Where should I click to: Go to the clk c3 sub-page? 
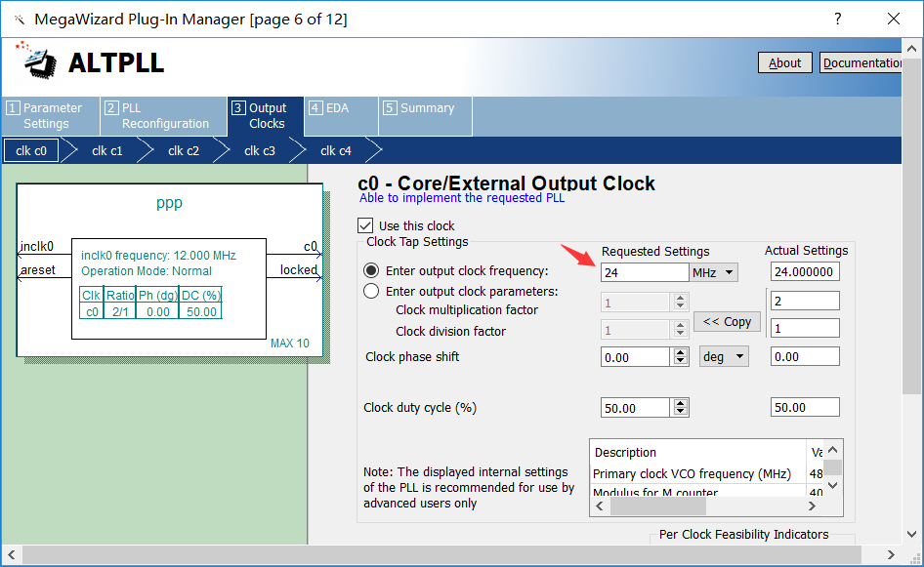[260, 150]
